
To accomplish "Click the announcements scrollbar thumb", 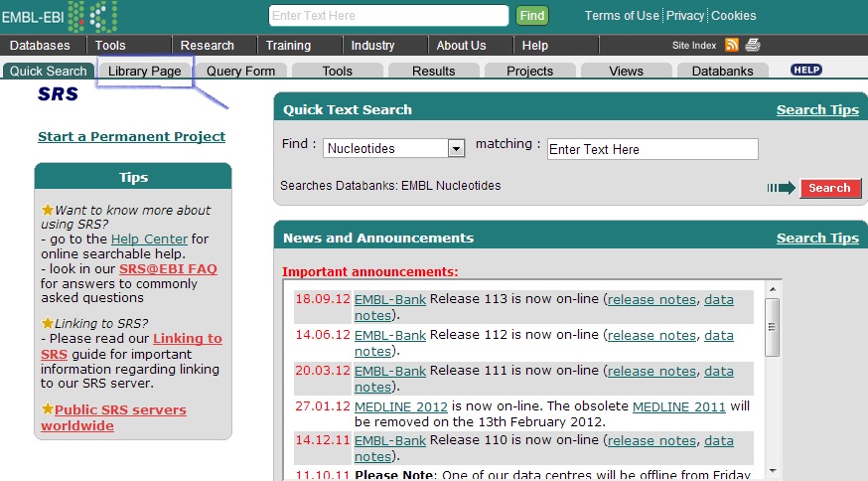I will coord(773,327).
